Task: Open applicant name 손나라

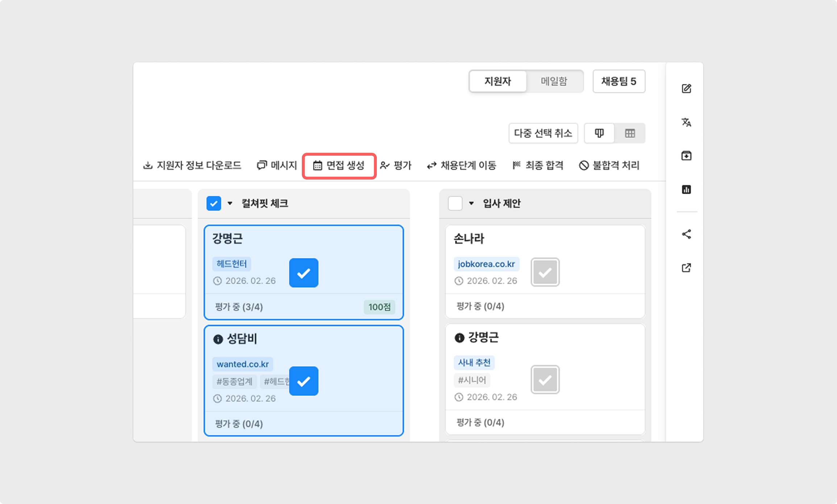Action: pyautogui.click(x=469, y=239)
